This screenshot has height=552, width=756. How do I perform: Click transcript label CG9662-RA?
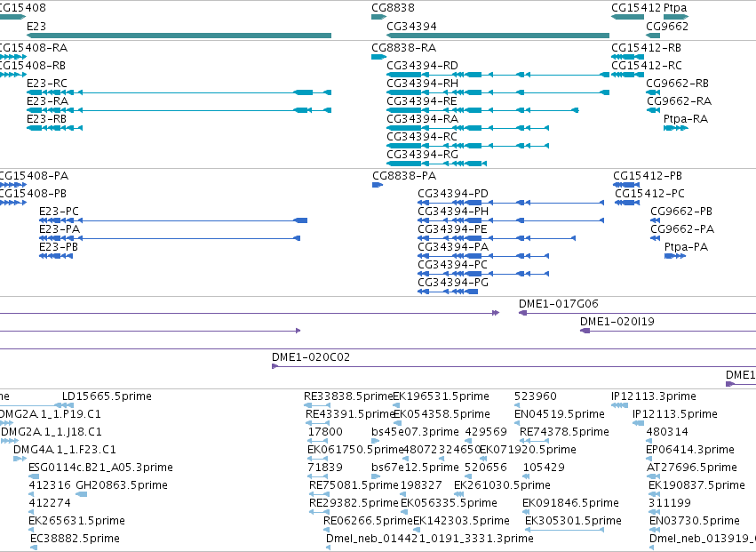[x=679, y=101]
